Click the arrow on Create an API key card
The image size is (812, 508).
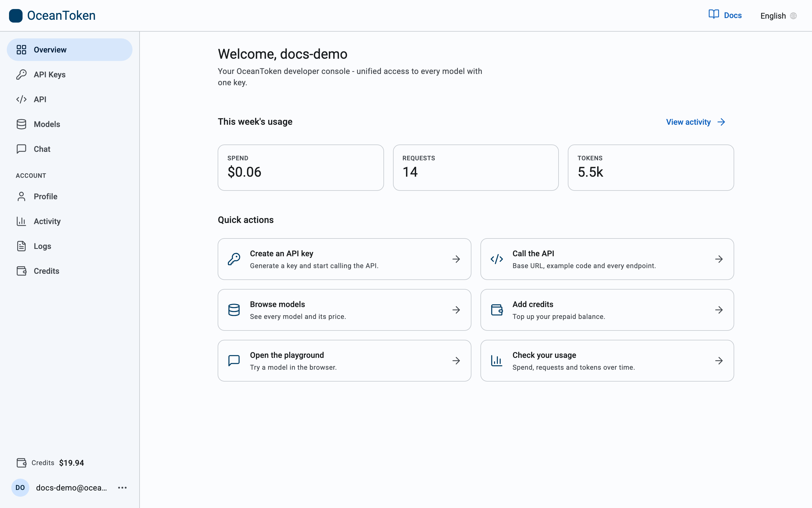(x=456, y=259)
